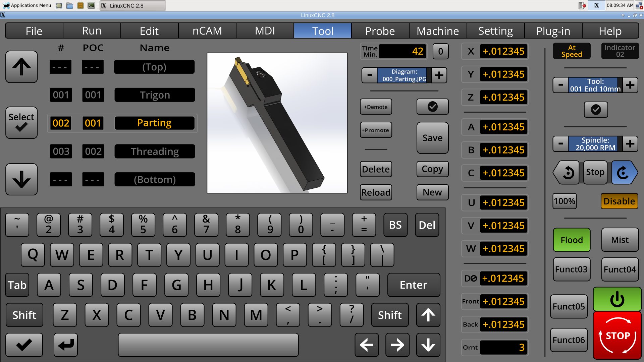Image resolution: width=644 pixels, height=362 pixels.
Task: Click the orange Disable button
Action: [x=619, y=201]
